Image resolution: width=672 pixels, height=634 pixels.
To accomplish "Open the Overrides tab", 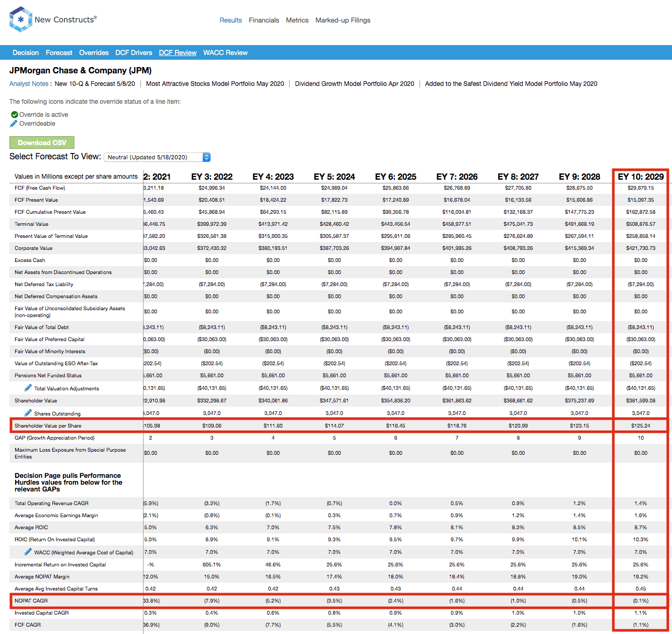I will click(94, 53).
